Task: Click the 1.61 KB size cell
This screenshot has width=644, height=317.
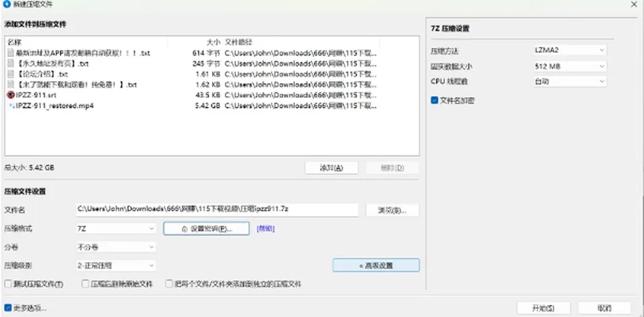Action: click(208, 74)
